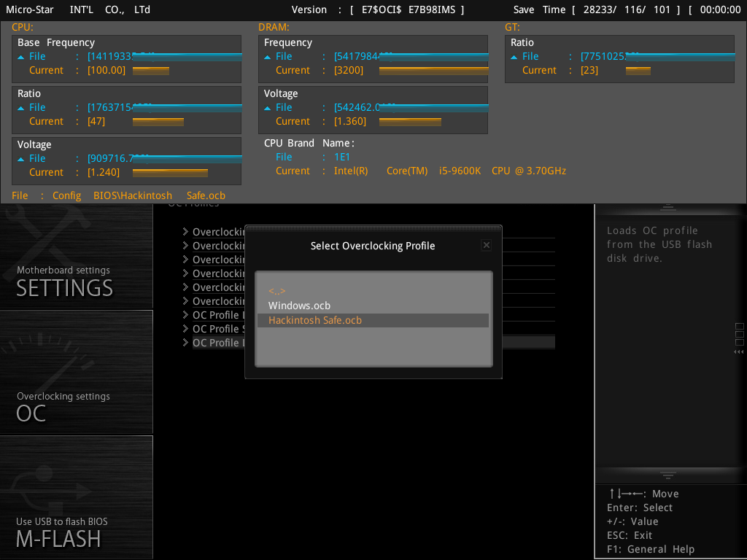Open the OC Profile S menu row
This screenshot has width=747, height=560.
219,329
